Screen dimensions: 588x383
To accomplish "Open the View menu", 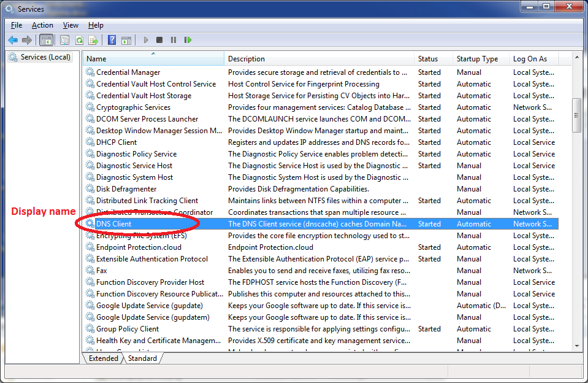I will (71, 25).
